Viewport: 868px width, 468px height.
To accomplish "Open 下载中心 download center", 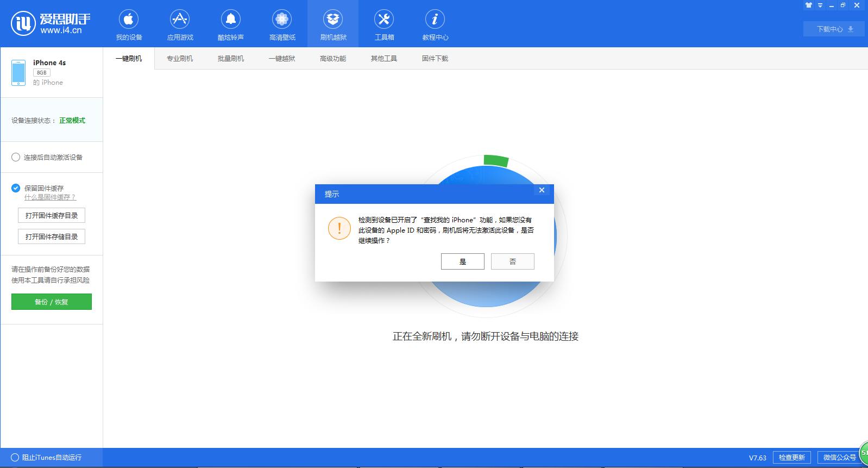I will pyautogui.click(x=834, y=29).
